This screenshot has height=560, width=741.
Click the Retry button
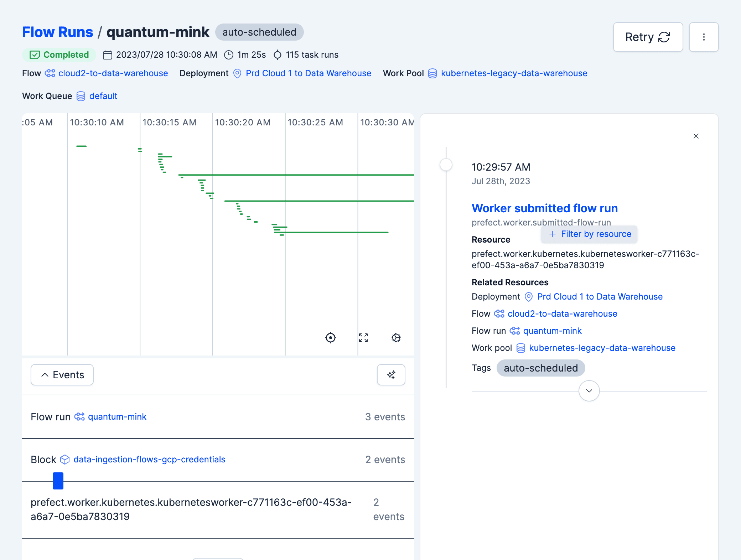pyautogui.click(x=647, y=37)
